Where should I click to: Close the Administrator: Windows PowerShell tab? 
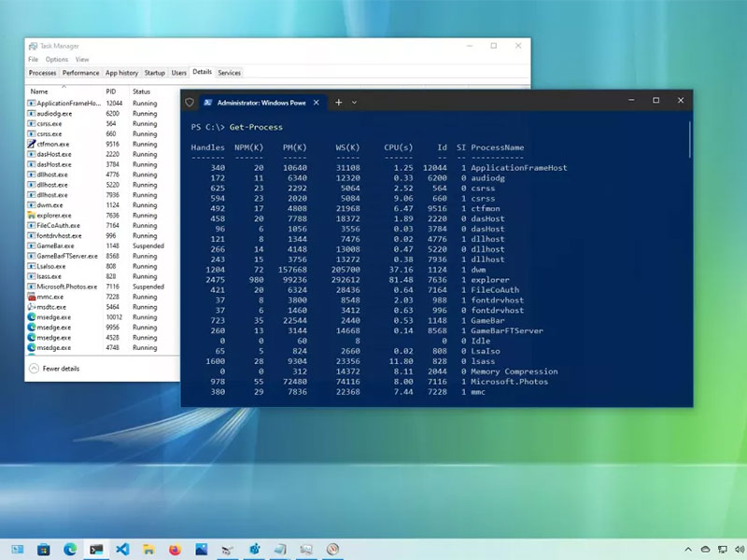point(316,103)
